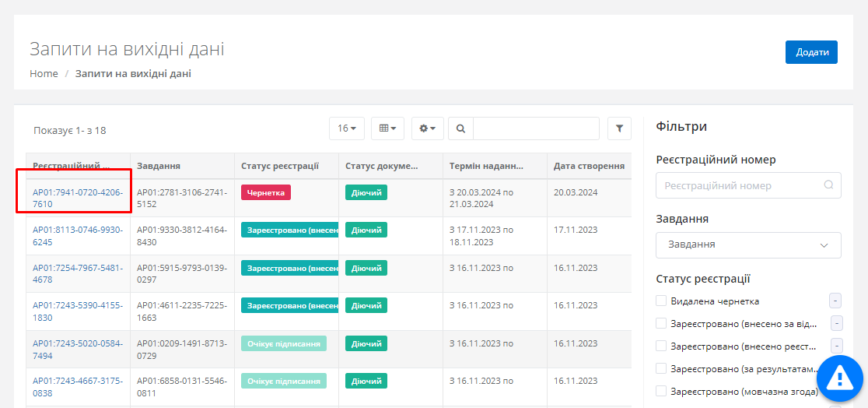Go to Home breadcrumb

click(x=44, y=74)
